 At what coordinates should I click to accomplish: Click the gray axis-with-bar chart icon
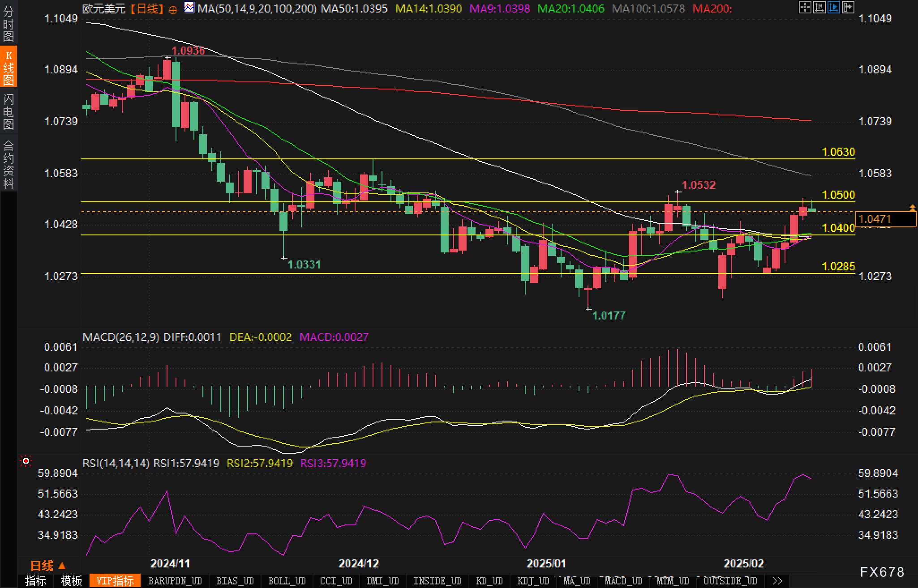pyautogui.click(x=819, y=7)
